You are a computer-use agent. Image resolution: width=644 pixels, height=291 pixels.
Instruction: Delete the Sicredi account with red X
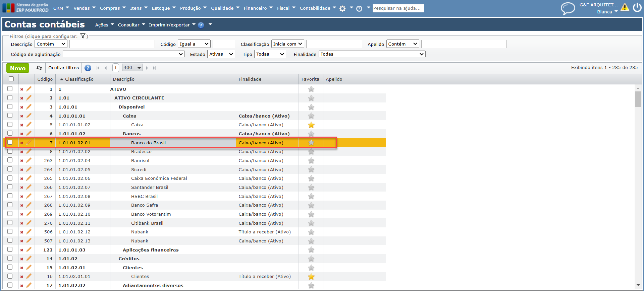22,170
